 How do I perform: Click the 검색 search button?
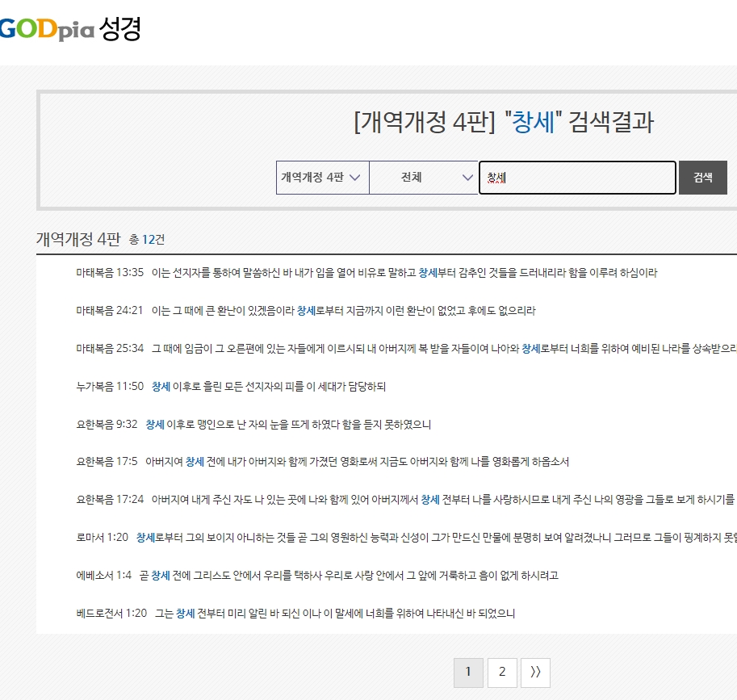[x=702, y=178]
